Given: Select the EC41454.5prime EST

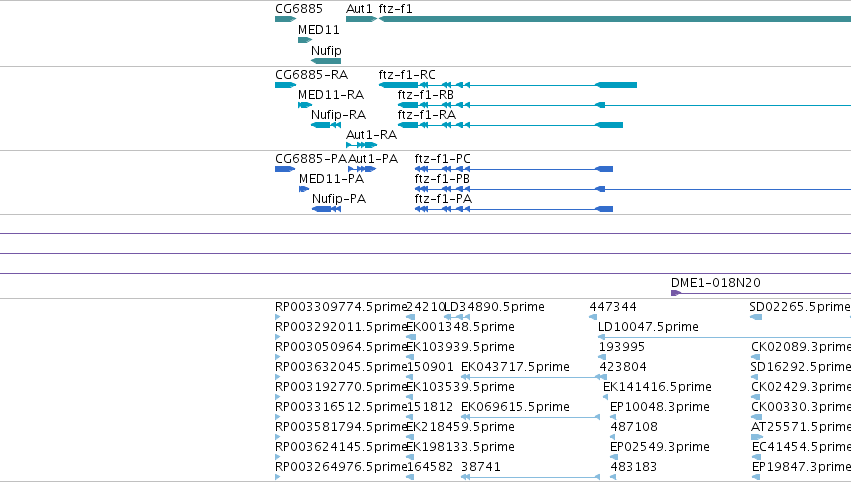Looking at the screenshot, I should [x=802, y=447].
